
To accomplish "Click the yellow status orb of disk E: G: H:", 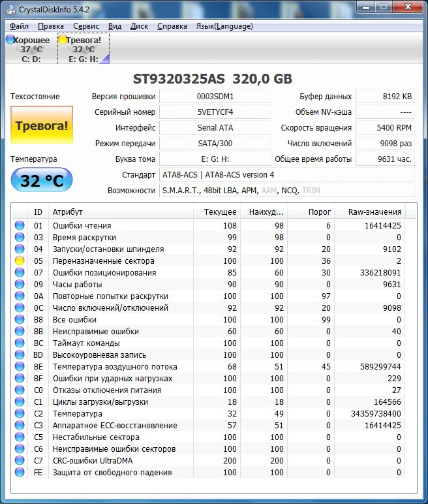I will 63,39.
